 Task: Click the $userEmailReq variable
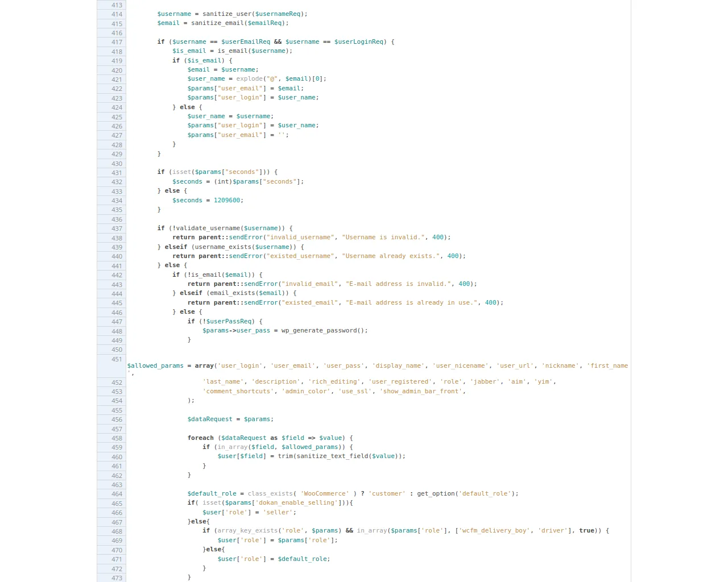[x=246, y=41]
